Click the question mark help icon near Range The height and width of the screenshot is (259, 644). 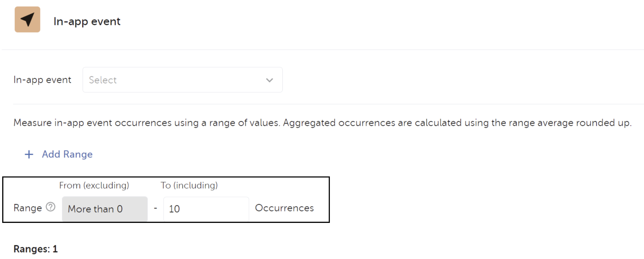point(51,207)
